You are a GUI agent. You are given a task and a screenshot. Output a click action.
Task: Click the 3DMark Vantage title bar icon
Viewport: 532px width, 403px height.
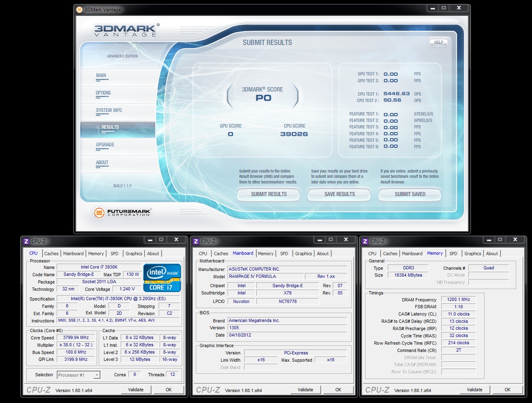80,9
